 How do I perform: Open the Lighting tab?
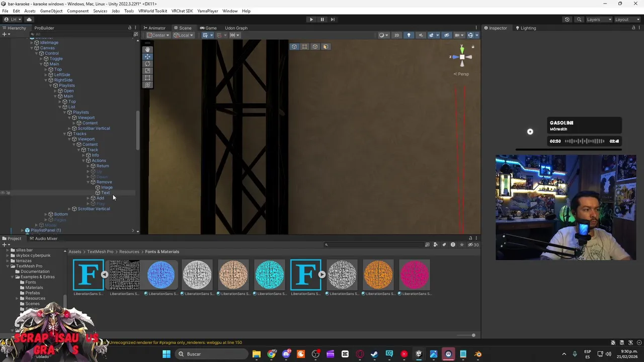click(526, 28)
